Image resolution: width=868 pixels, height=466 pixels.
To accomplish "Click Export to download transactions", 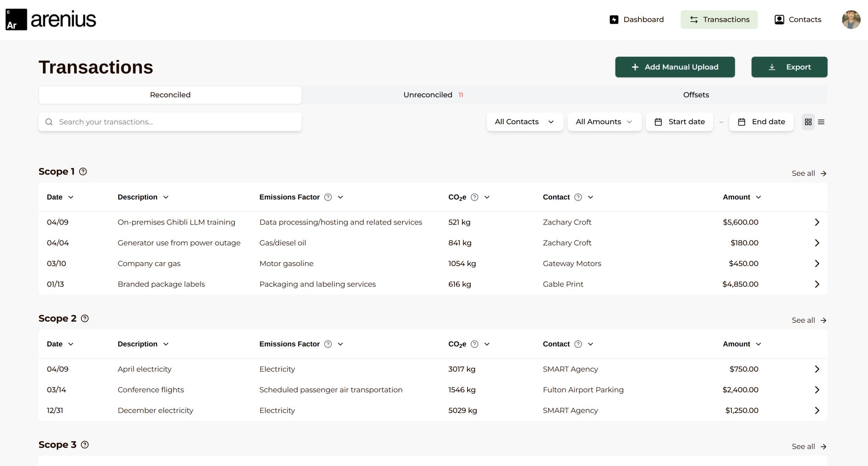I will point(789,67).
